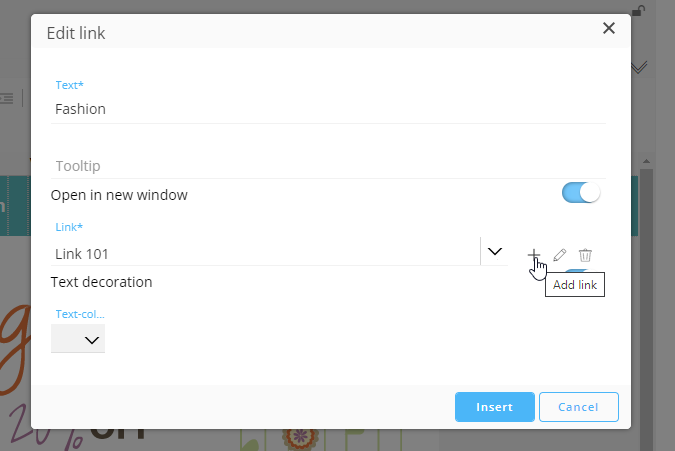The image size is (675, 451).
Task: Click the Text decoration label
Action: click(102, 282)
